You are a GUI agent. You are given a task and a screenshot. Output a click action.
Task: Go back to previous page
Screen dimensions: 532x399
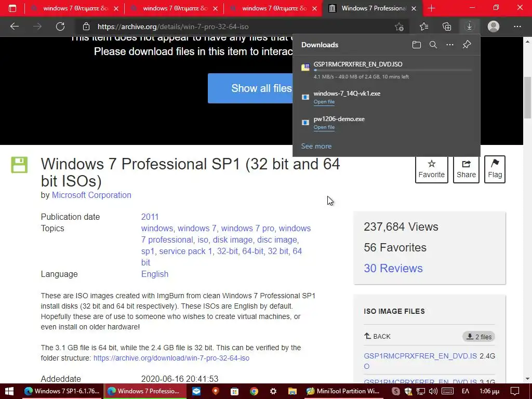tap(15, 26)
